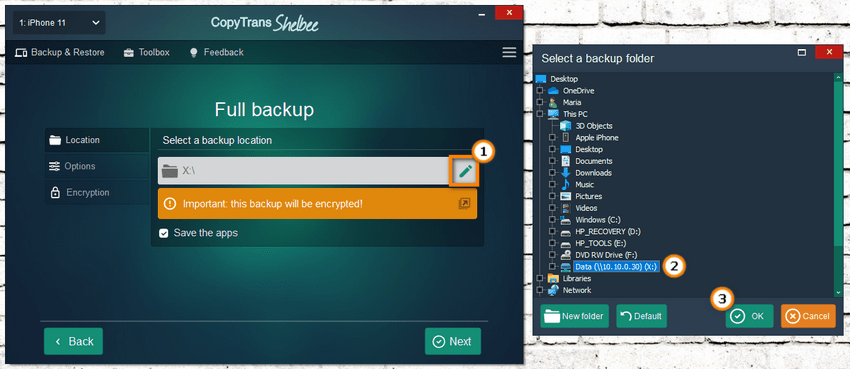The width and height of the screenshot is (850, 369).
Task: Click the OneDrive cloud icon
Action: click(x=553, y=90)
